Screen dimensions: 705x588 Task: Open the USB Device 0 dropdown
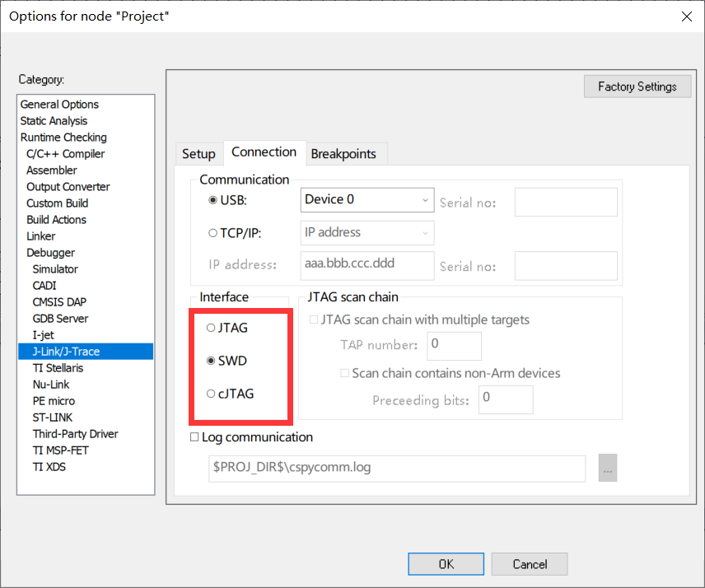(x=367, y=200)
